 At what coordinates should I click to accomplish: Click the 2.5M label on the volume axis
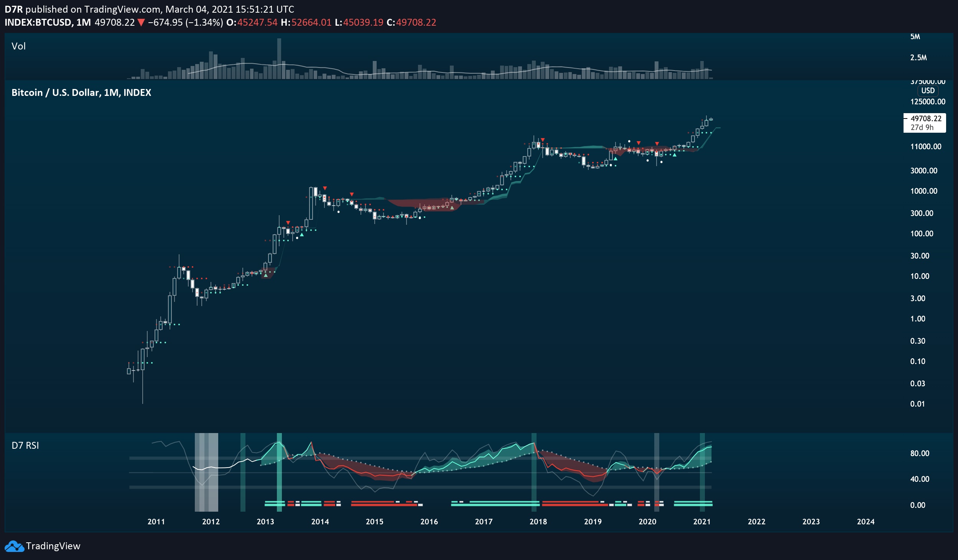coord(919,58)
